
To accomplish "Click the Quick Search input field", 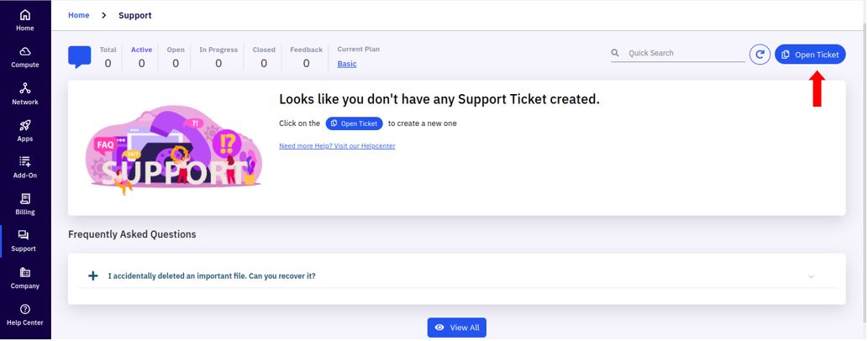I will [678, 53].
